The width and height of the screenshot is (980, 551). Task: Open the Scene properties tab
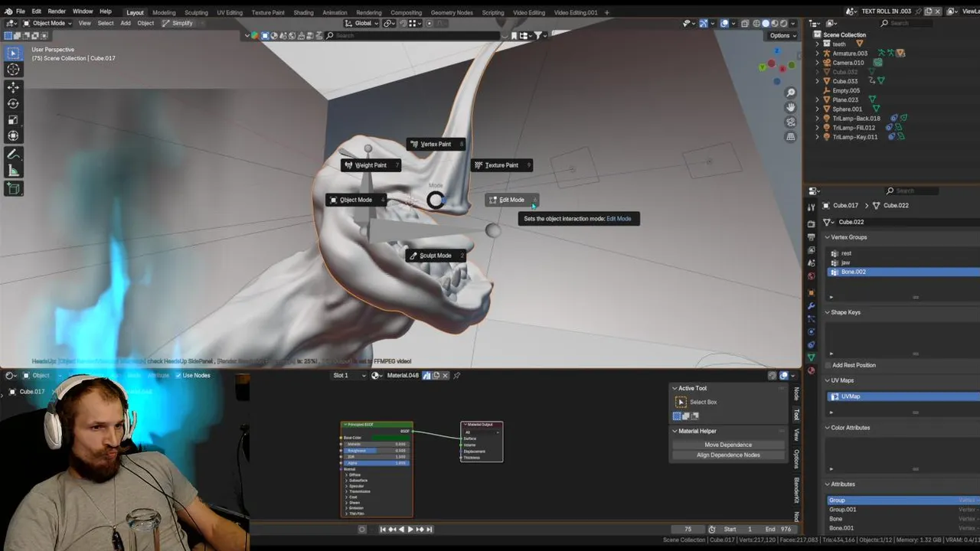(x=811, y=263)
